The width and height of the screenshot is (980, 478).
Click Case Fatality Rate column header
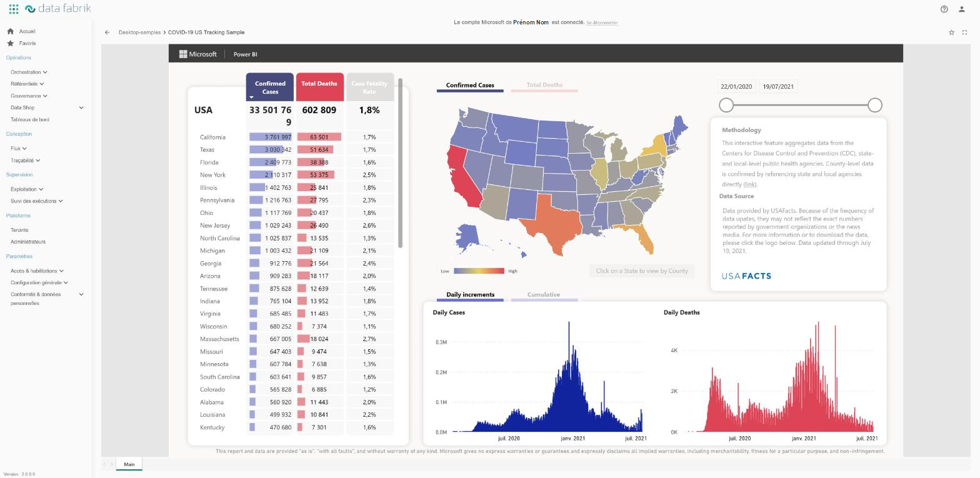click(369, 87)
